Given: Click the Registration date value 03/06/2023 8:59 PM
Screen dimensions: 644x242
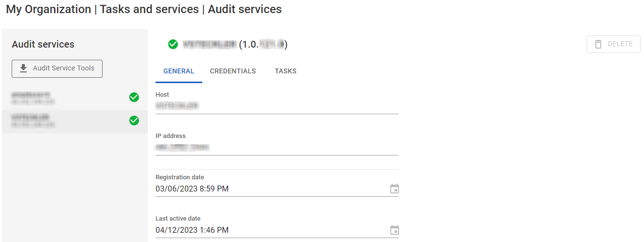Looking at the screenshot, I should [192, 189].
